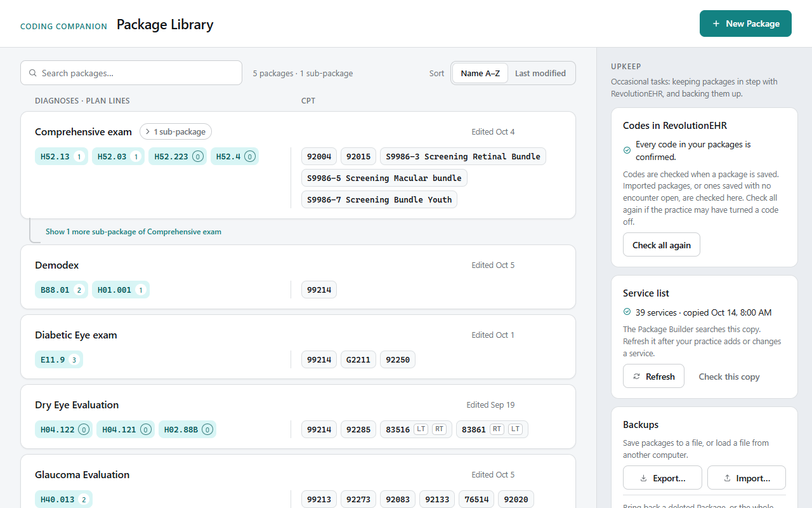Click the B88.01 diagnosis chip
The image size is (812, 508).
pyautogui.click(x=62, y=290)
